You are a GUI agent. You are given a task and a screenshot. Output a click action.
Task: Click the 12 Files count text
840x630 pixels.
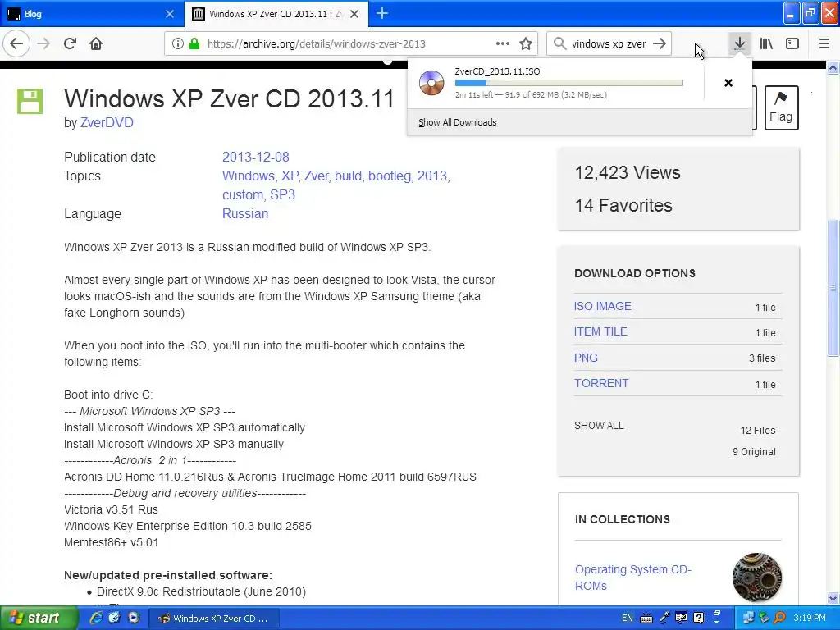click(757, 430)
